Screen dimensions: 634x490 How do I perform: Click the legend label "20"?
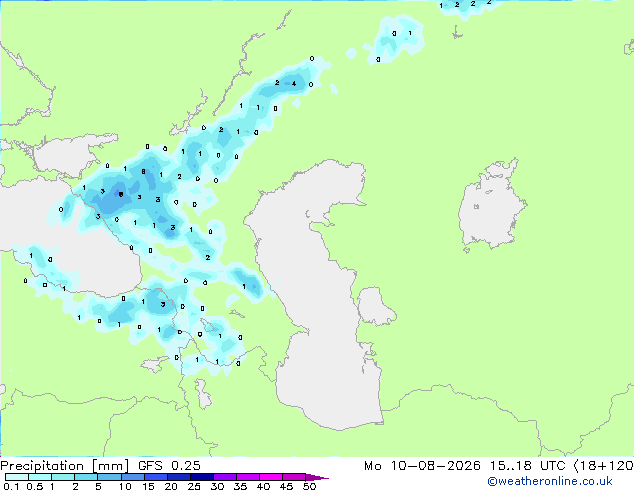coord(171,486)
